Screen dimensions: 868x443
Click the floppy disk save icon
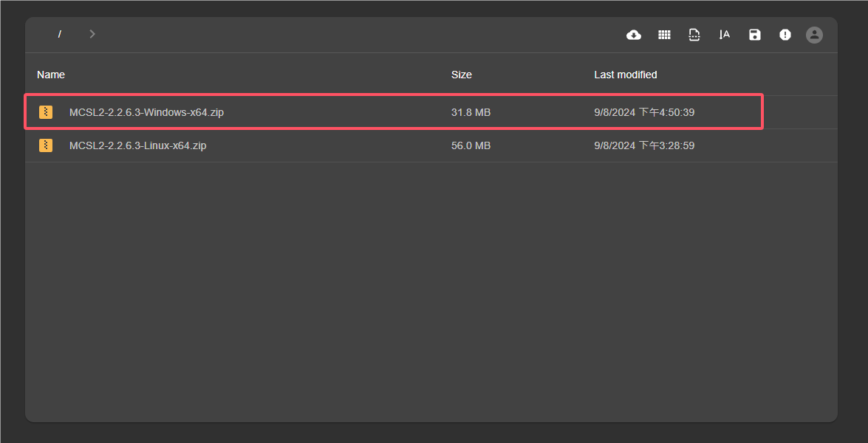tap(754, 35)
